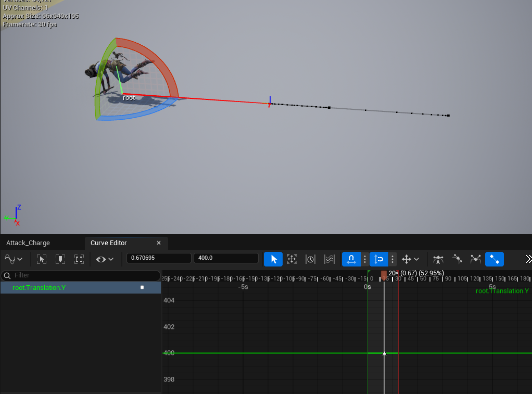Select the Multi-curve scale tool
The width and height of the screenshot is (532, 394).
click(x=329, y=259)
